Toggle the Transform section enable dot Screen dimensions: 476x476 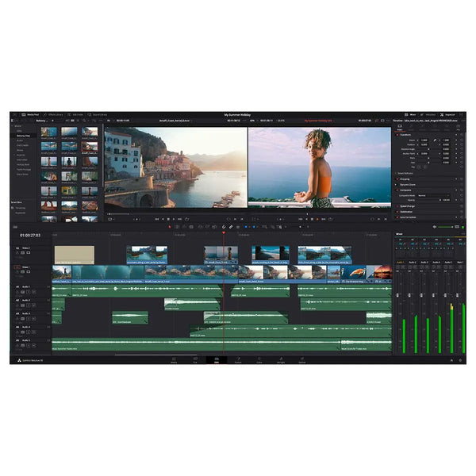coord(397,135)
